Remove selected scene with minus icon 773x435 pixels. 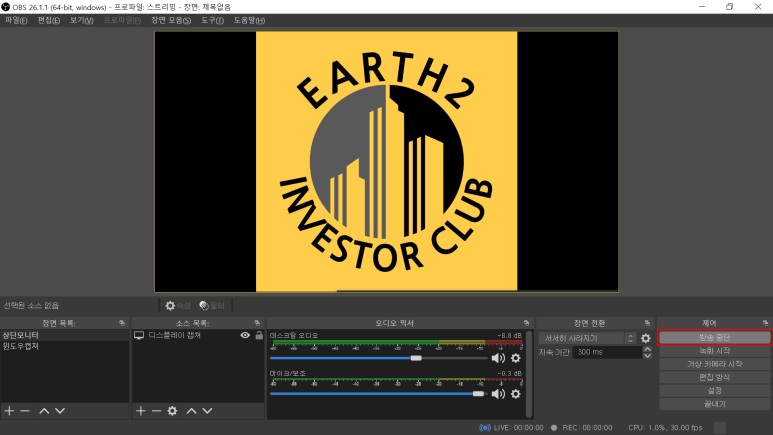(x=25, y=410)
